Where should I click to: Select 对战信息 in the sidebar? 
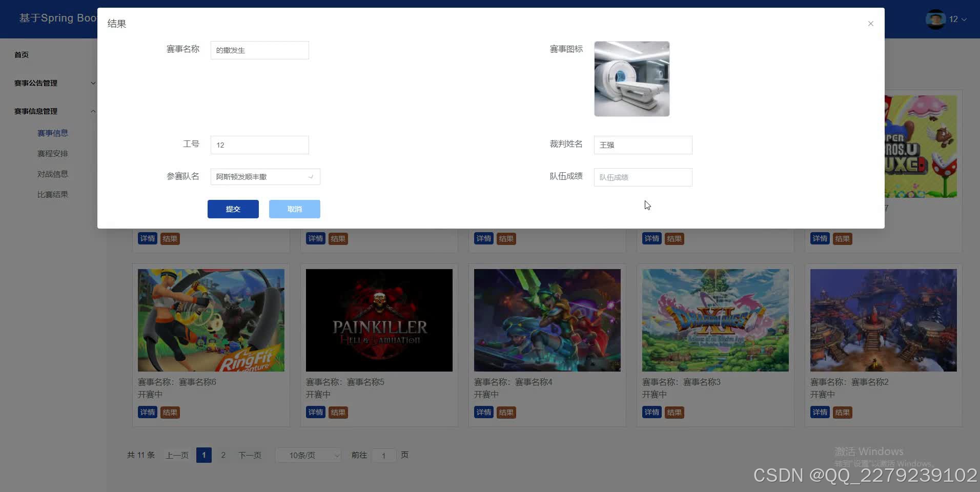tap(53, 174)
